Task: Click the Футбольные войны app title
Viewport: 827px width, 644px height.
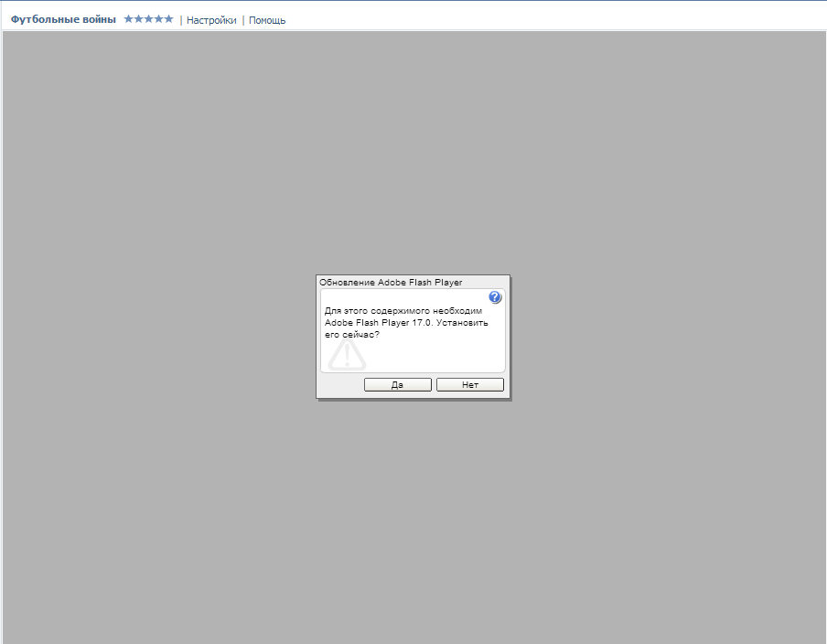Action: [x=63, y=19]
